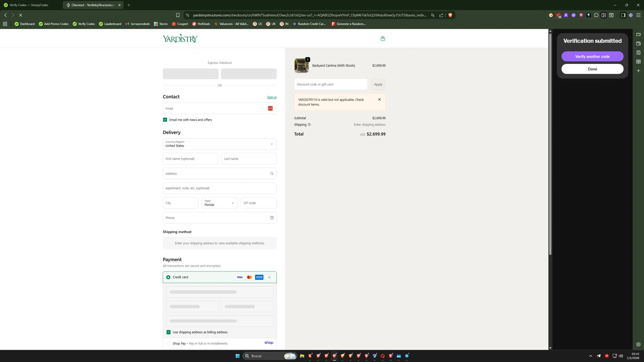
Task: Click the Backyard Cantina product thumbnail
Action: tap(301, 66)
